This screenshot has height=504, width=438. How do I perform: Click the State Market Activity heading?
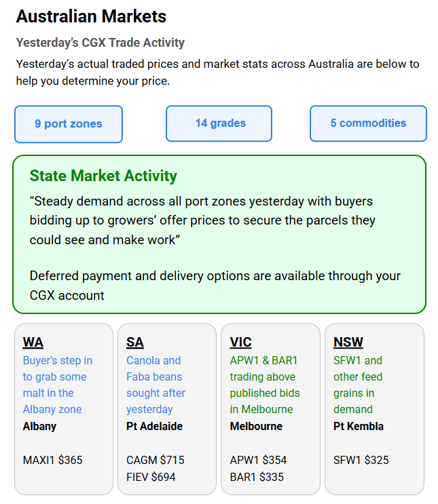tap(103, 176)
